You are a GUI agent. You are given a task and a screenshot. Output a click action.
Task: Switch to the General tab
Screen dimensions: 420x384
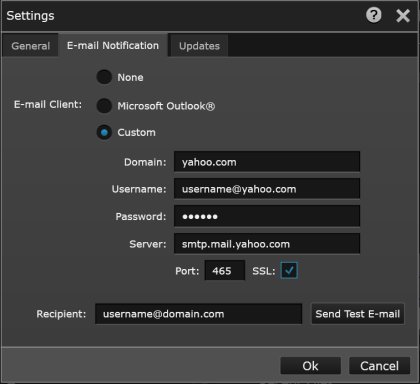click(30, 46)
